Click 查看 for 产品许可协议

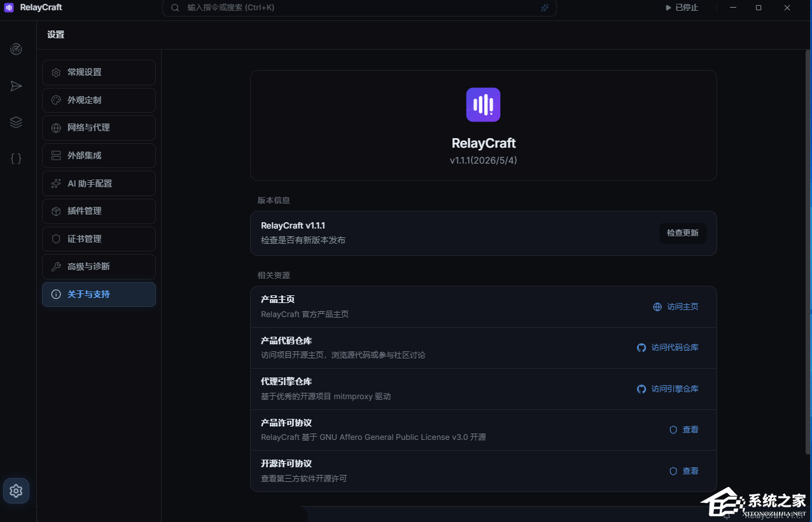pos(684,430)
